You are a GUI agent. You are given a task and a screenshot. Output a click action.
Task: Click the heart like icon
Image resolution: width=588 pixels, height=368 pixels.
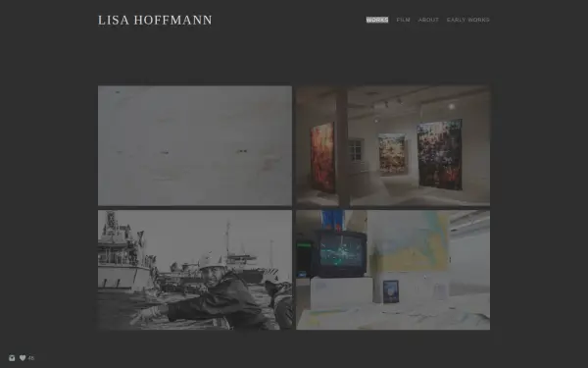(23, 358)
